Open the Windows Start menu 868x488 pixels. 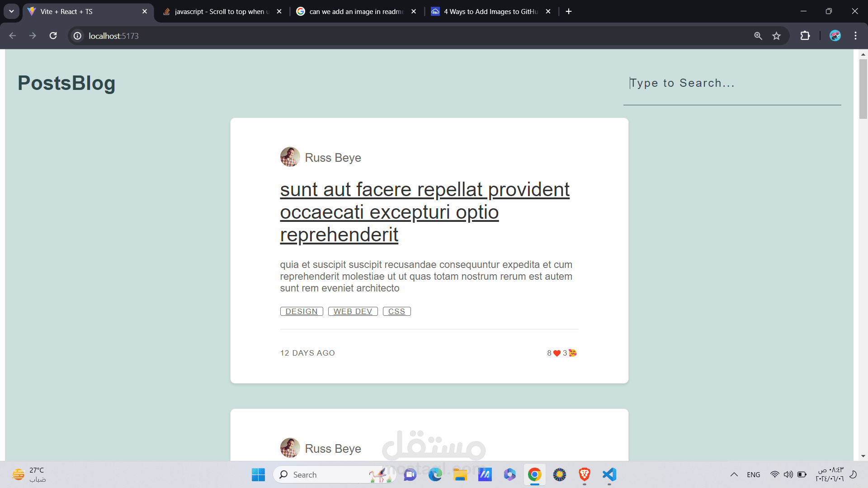tap(258, 474)
